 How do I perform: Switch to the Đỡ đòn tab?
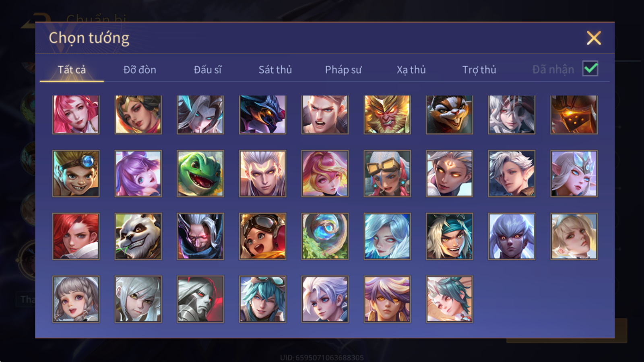[140, 70]
